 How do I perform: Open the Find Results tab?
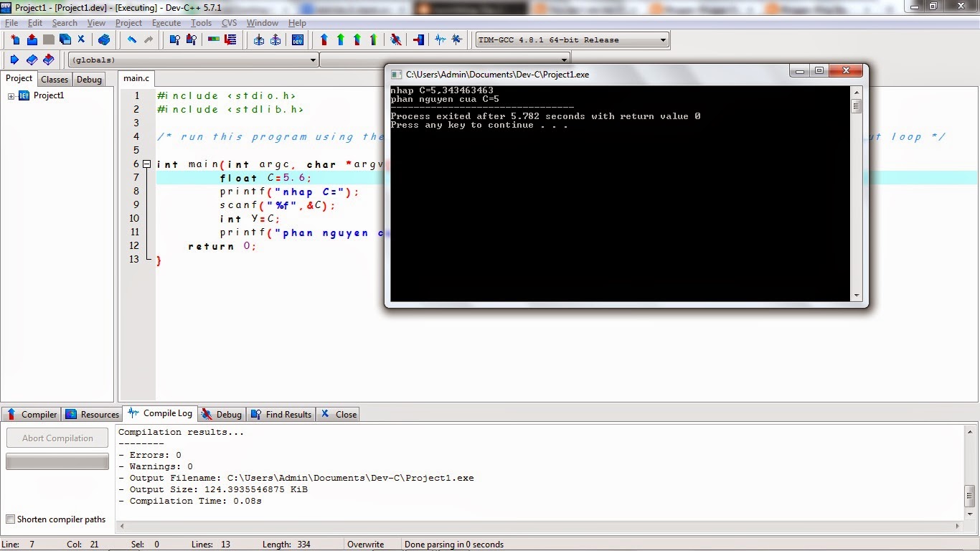point(281,415)
